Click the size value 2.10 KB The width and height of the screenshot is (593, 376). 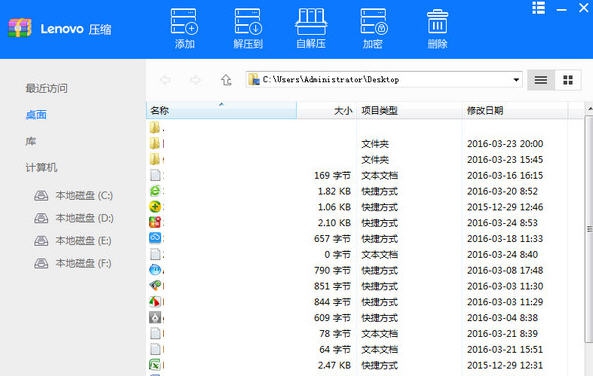[334, 223]
